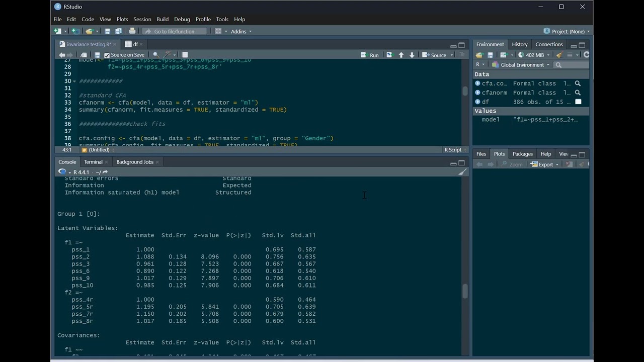The image size is (644, 362).
Task: Switch to the Packages tab
Action: (x=523, y=154)
